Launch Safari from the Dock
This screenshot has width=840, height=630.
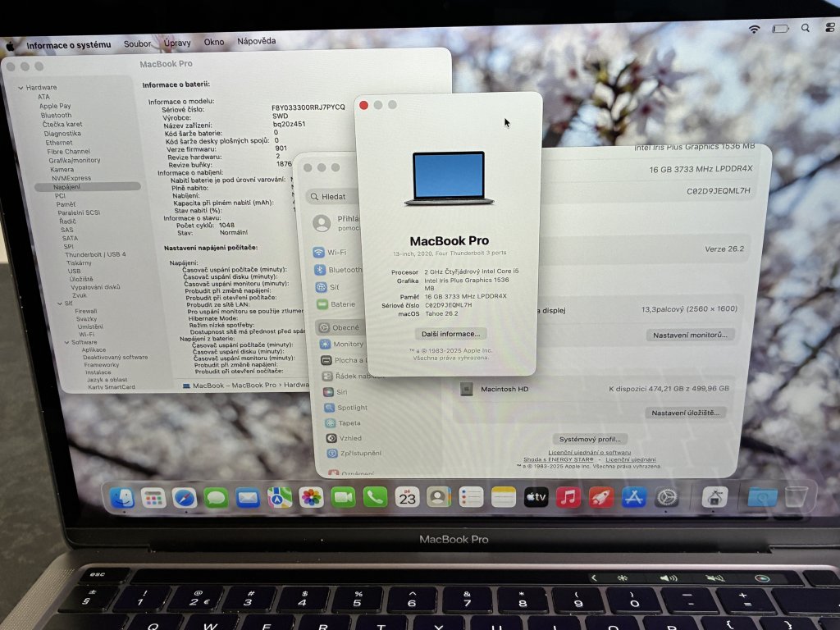coord(185,498)
